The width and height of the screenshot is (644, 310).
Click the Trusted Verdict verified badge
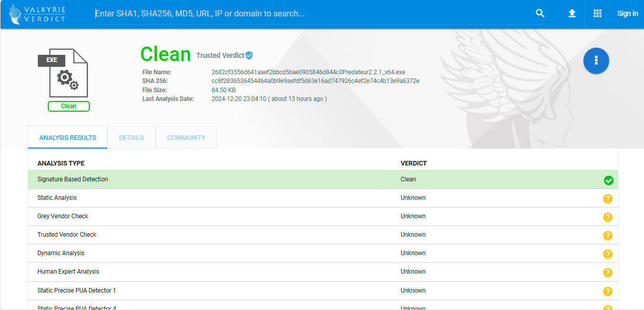249,55
